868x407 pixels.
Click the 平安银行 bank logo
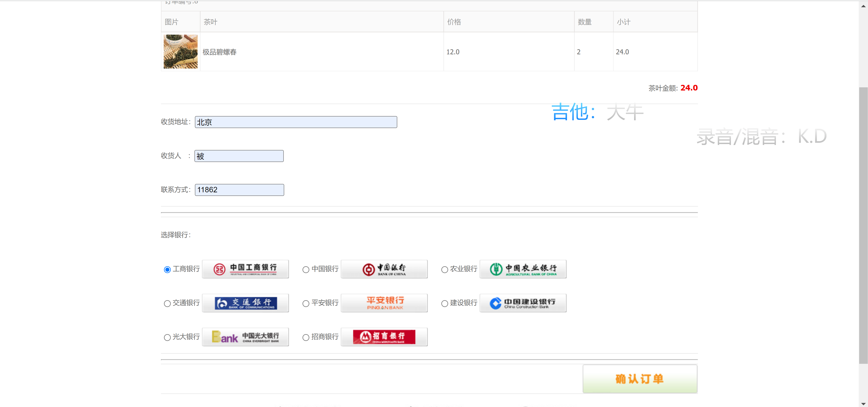point(384,303)
